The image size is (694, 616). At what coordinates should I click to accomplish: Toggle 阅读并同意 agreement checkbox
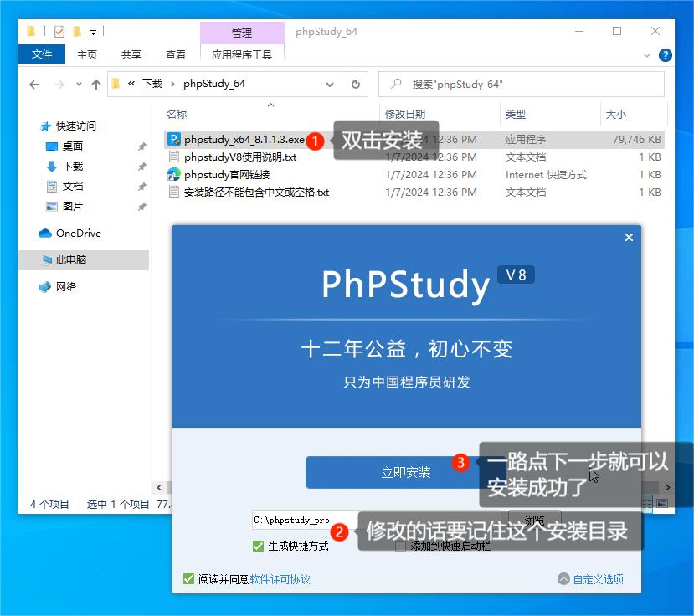click(x=188, y=579)
